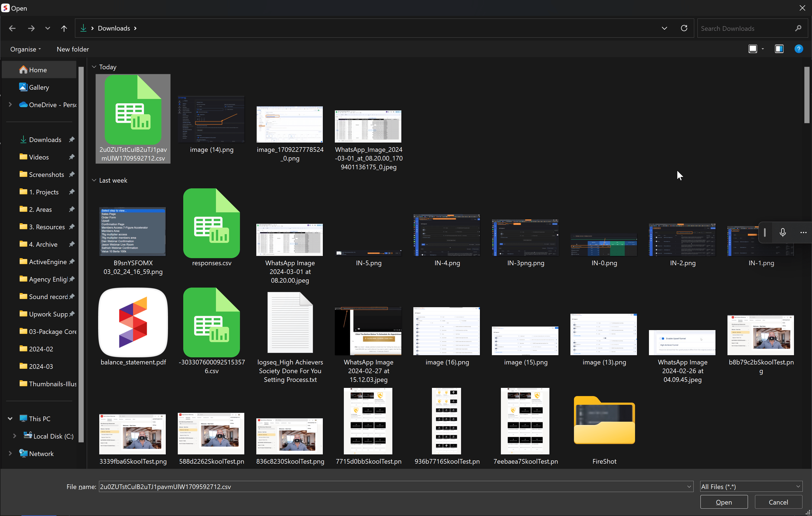This screenshot has height=516, width=812.
Task: Unpin the Videos folder
Action: pos(72,157)
